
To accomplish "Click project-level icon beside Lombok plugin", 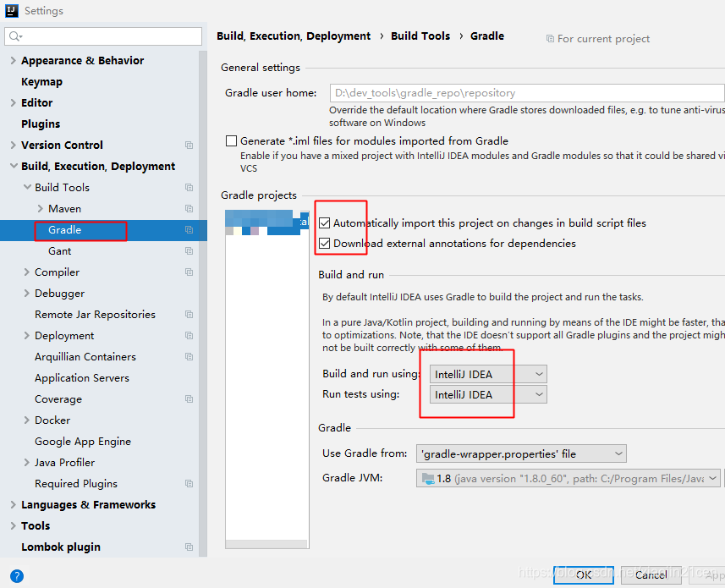I will pos(189,547).
